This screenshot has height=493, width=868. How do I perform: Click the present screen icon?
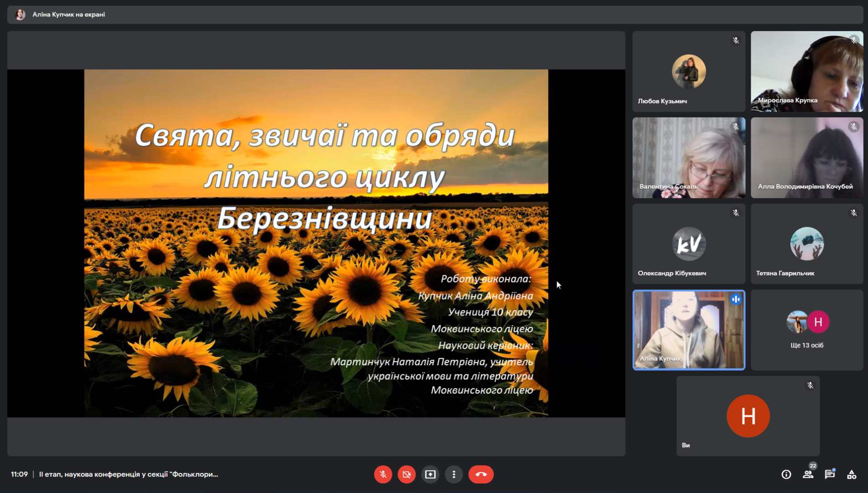[x=430, y=474]
